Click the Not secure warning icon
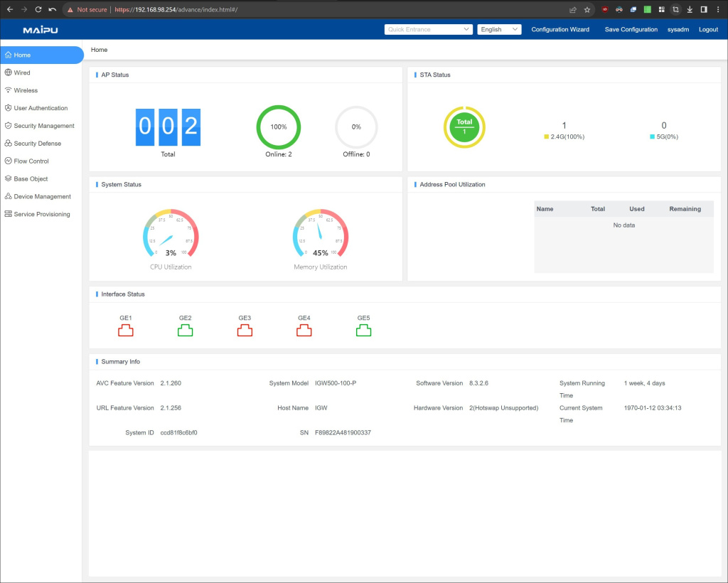This screenshot has width=728, height=583. pos(70,10)
